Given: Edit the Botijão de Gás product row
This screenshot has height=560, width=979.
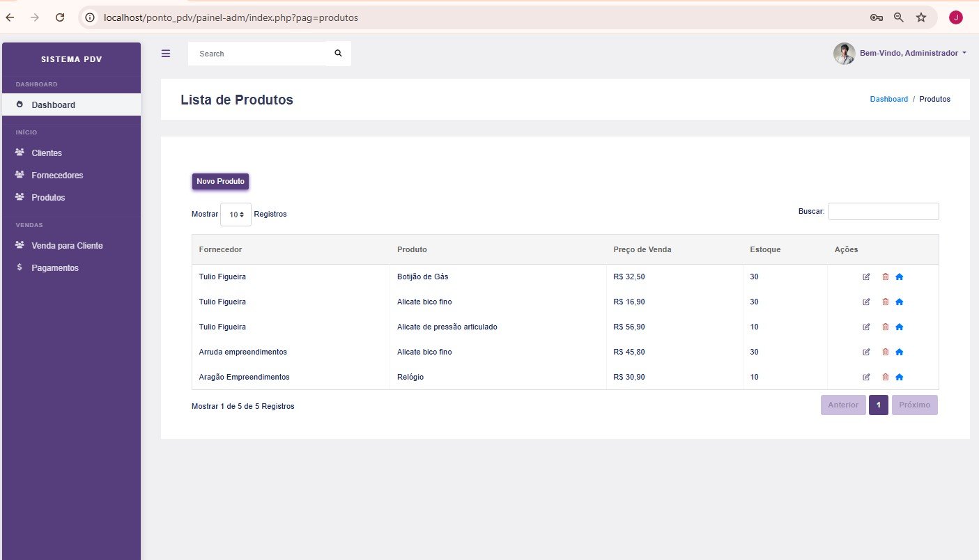Looking at the screenshot, I should click(866, 277).
